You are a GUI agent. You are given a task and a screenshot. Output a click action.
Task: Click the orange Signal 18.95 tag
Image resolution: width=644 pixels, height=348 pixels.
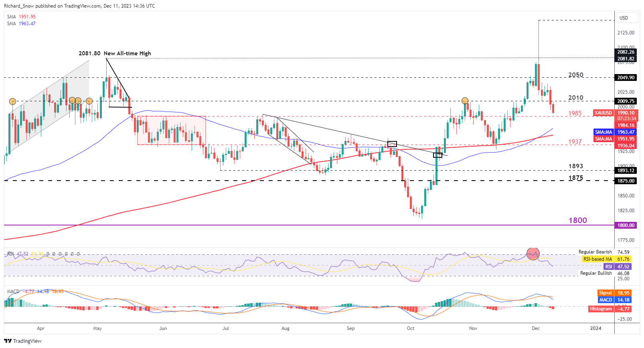tap(615, 293)
